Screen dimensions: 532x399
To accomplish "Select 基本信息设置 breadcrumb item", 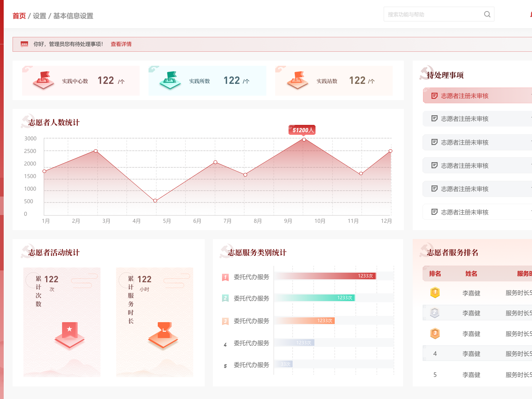I will (73, 16).
